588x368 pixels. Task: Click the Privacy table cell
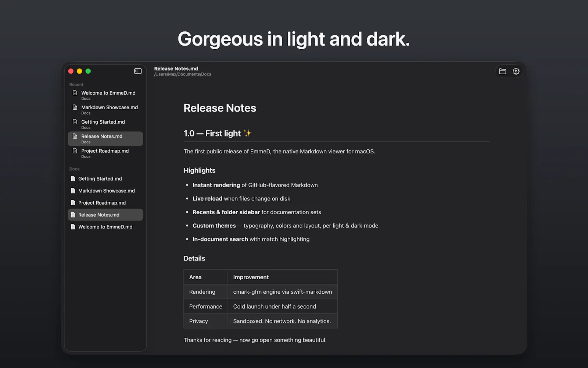pyautogui.click(x=206, y=321)
